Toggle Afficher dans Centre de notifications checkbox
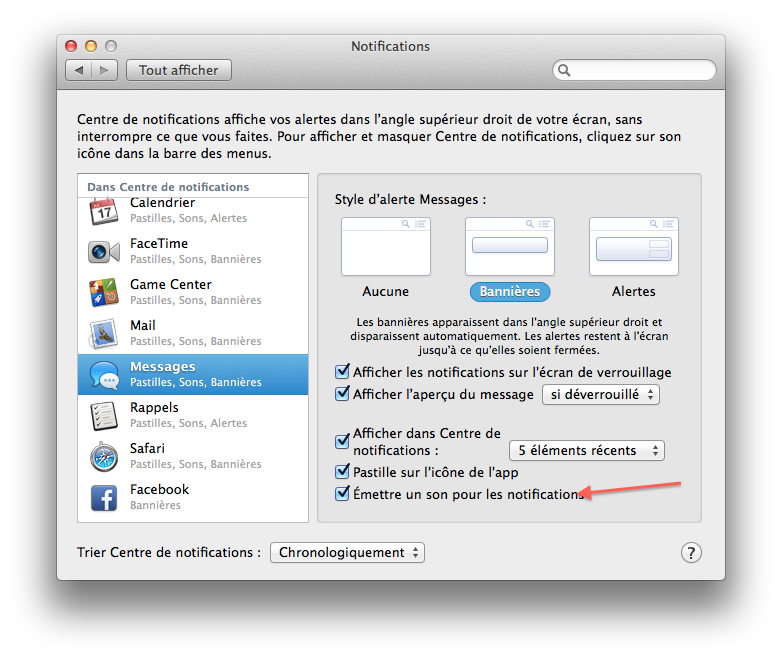Screen dimensions: 782x659 [342, 441]
